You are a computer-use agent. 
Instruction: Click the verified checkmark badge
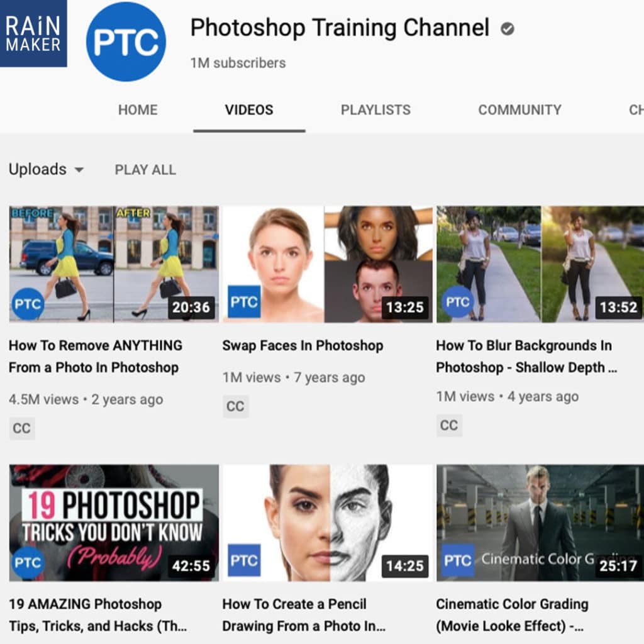pyautogui.click(x=507, y=29)
